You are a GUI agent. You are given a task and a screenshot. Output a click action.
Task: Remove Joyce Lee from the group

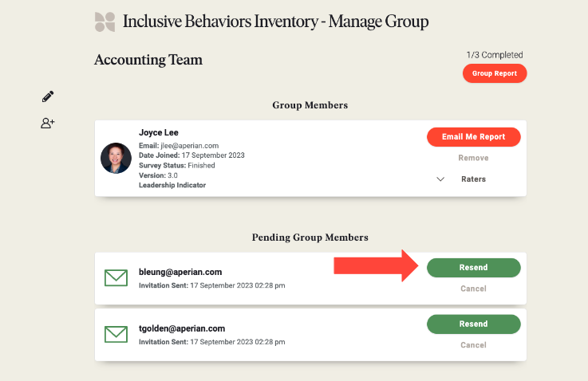pyautogui.click(x=473, y=158)
